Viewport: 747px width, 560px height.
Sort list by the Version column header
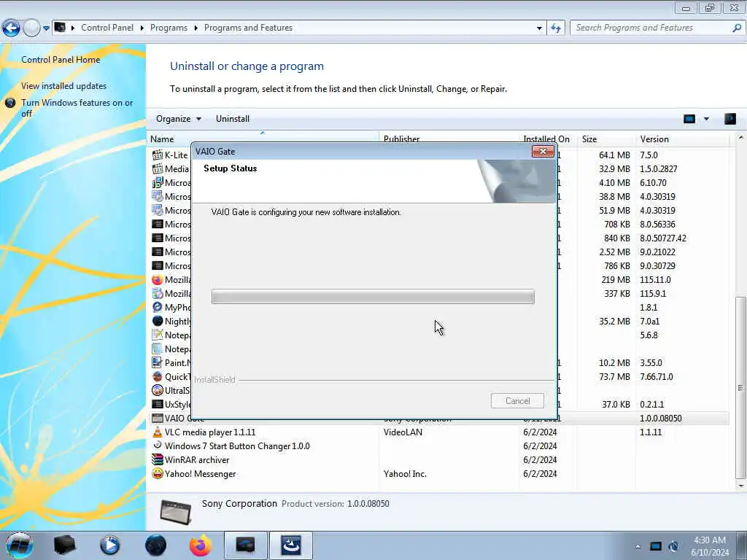[x=654, y=139]
